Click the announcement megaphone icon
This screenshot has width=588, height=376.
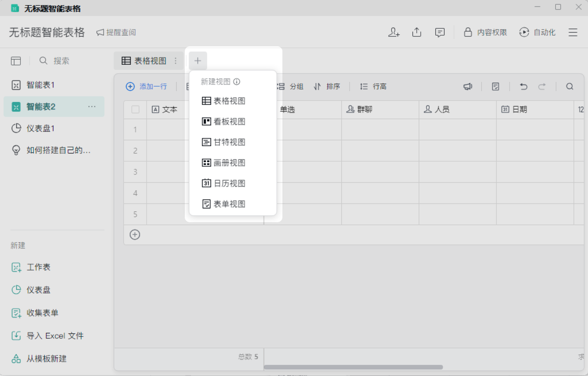[x=468, y=87]
